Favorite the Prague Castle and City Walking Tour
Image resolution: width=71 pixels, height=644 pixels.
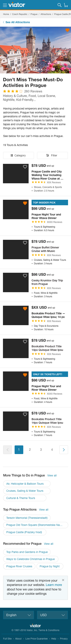(x=25, y=167)
